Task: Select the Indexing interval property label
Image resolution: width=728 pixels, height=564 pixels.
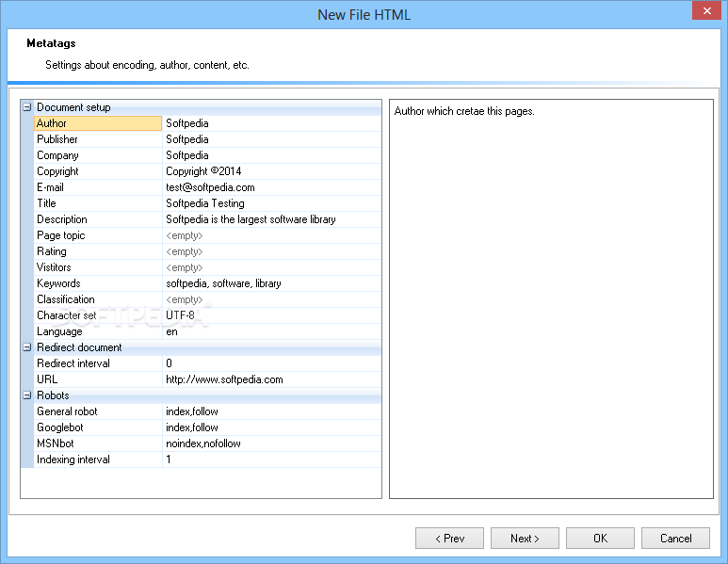Action: click(98, 459)
